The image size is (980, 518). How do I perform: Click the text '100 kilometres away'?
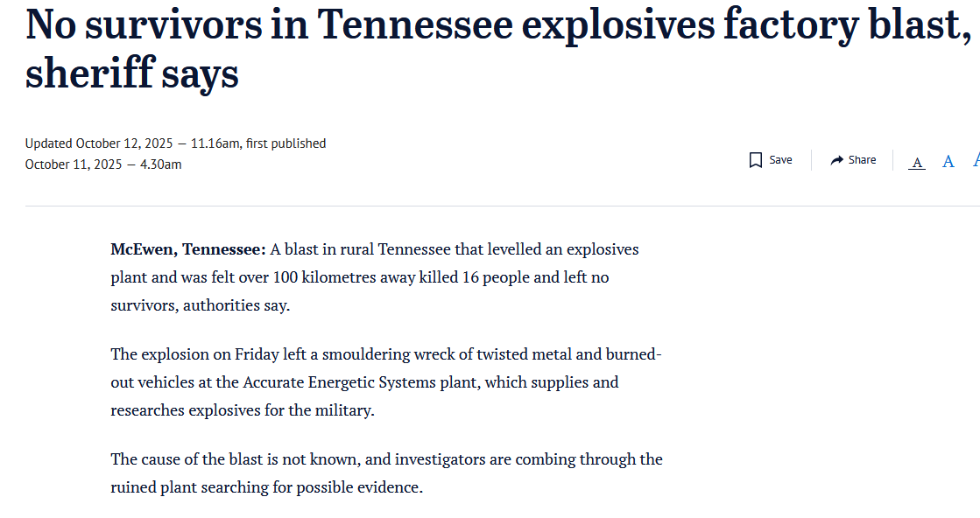pos(344,277)
